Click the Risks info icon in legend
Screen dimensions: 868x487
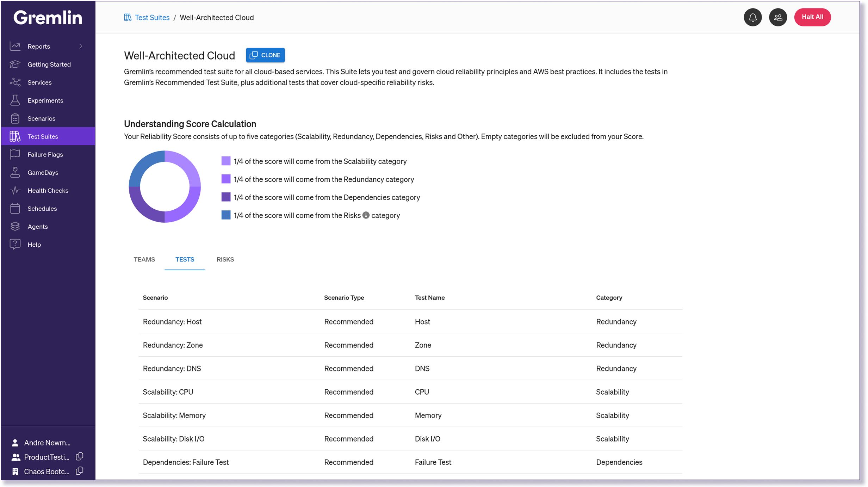(366, 215)
